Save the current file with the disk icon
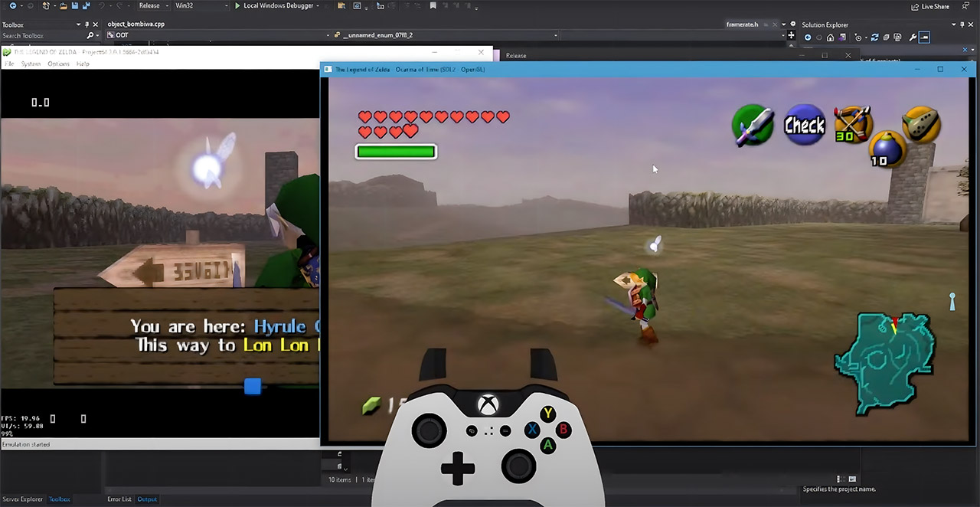The image size is (980, 507). [74, 5]
